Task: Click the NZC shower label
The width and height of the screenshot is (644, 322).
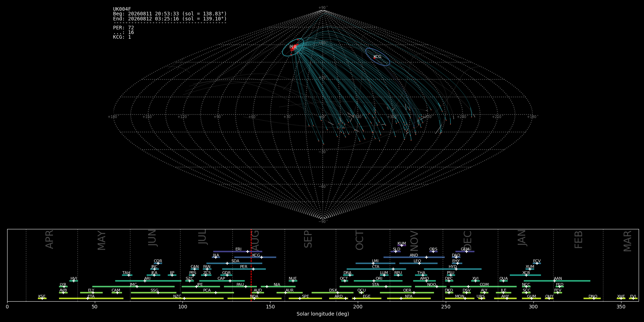Action: (177, 297)
